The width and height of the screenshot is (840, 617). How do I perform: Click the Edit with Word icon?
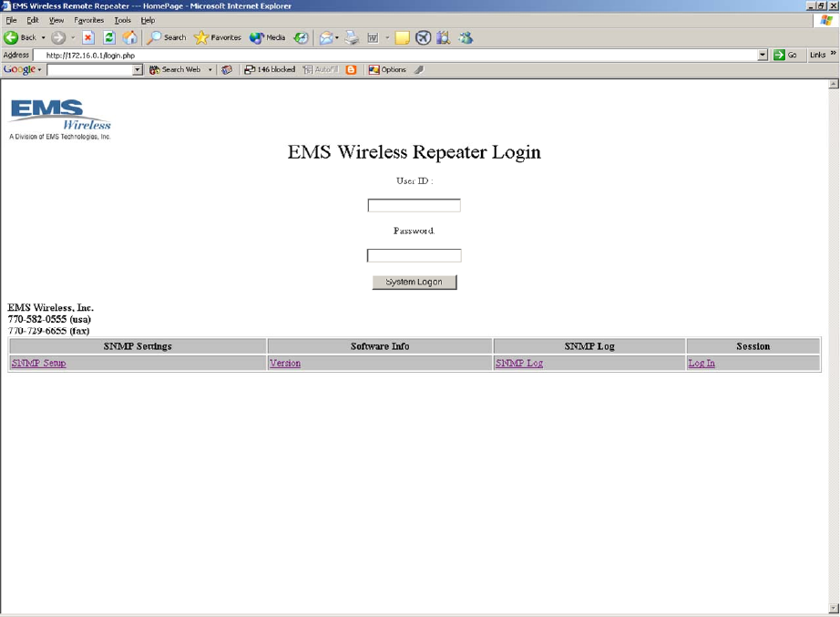point(373,37)
